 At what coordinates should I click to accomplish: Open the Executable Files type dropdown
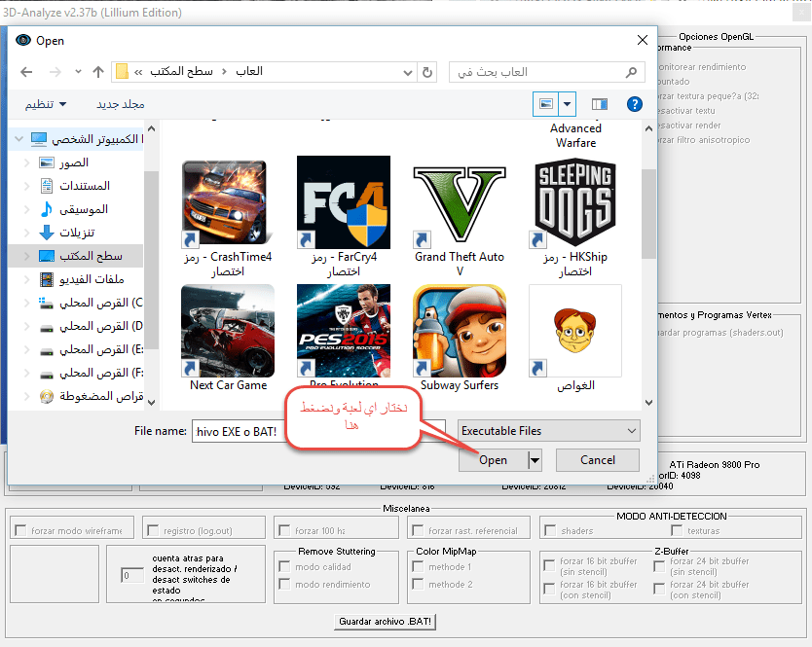tap(549, 431)
